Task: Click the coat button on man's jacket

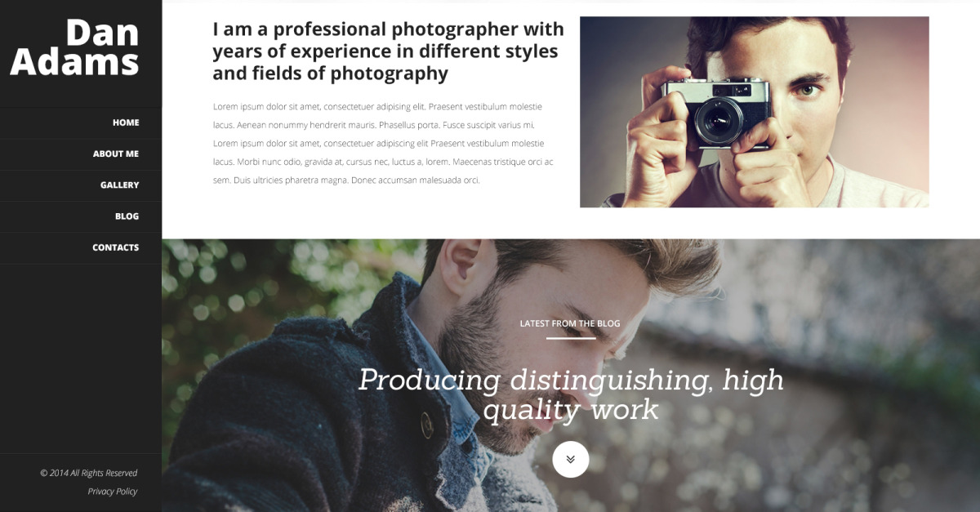Action: [x=426, y=422]
